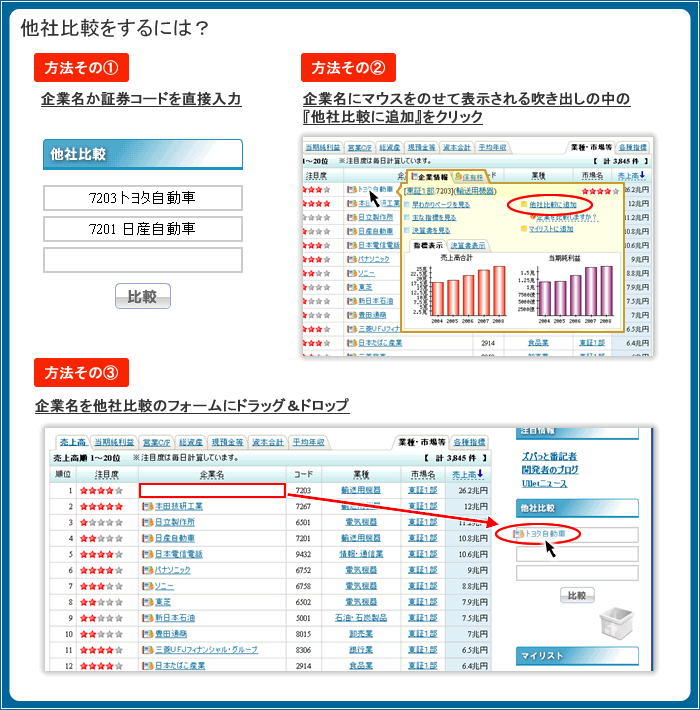This screenshot has width=700, height=710.
Task: Select the 当期純利益 tab in bottom table
Action: (114, 441)
